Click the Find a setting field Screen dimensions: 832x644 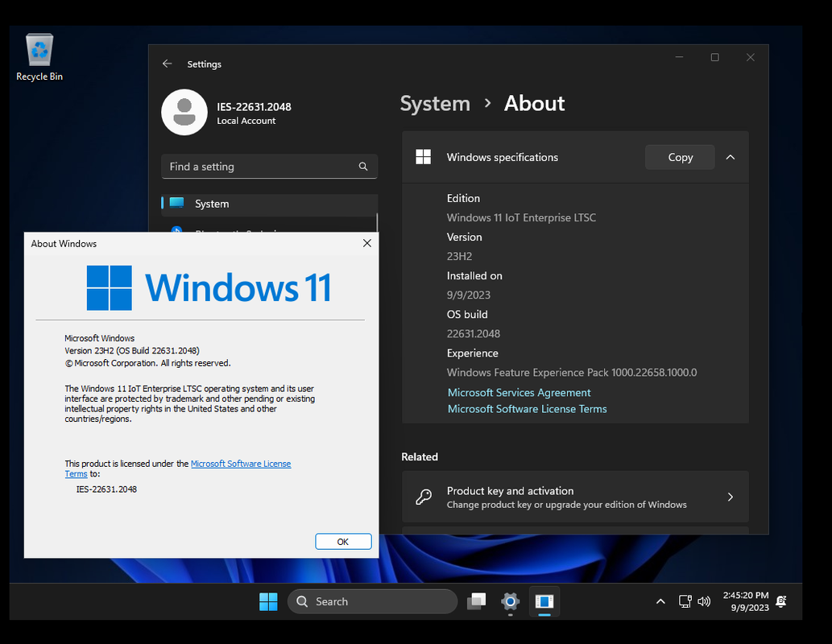pos(269,167)
